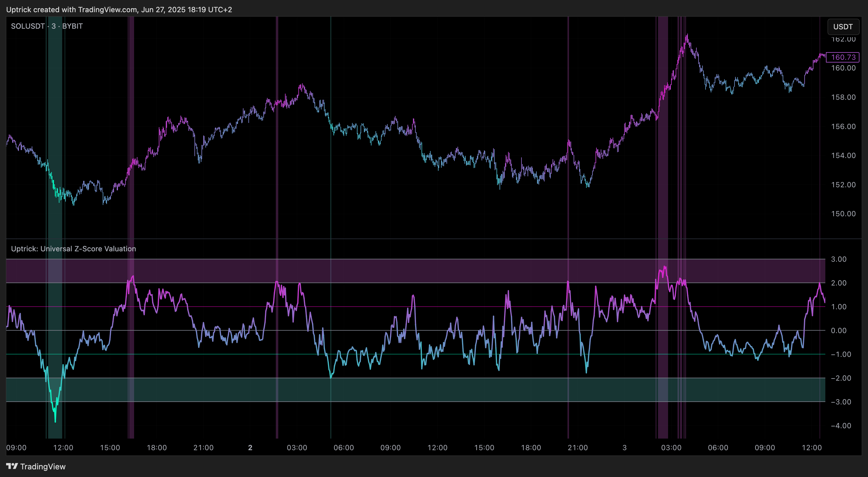Click the TradingView logo at bottom left

pyautogui.click(x=36, y=467)
